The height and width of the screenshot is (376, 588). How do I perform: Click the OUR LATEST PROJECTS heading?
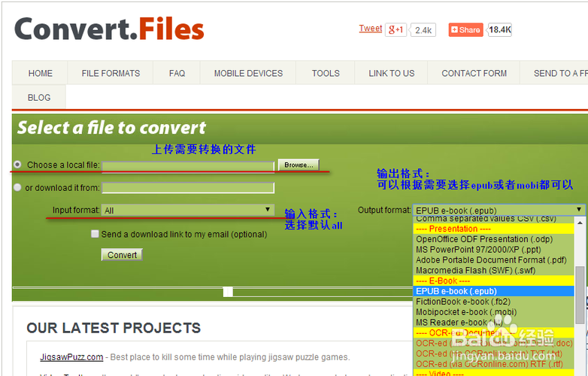(x=114, y=328)
